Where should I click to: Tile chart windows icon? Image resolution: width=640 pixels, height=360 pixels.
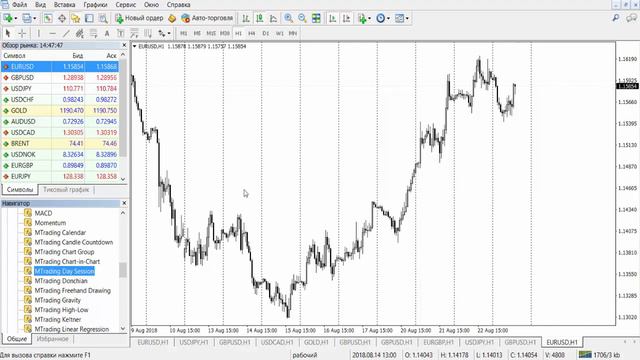[316, 18]
